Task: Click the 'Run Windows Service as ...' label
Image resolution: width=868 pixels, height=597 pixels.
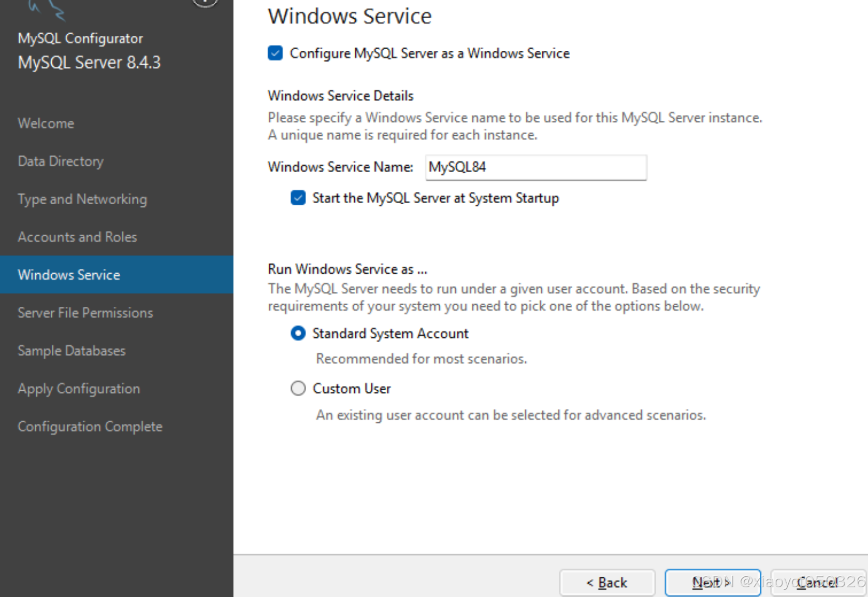Action: pos(348,269)
